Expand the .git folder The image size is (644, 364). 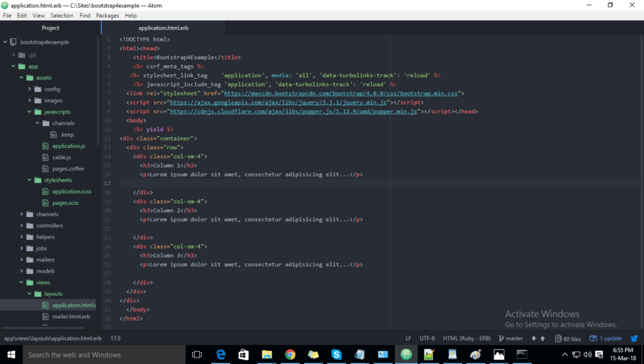click(14, 55)
